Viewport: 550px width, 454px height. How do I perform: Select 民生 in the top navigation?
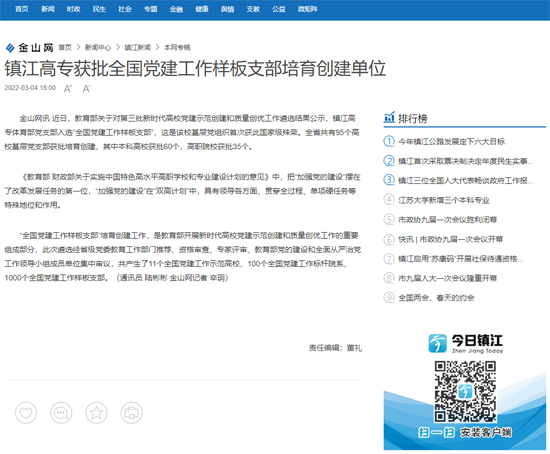coord(99,9)
